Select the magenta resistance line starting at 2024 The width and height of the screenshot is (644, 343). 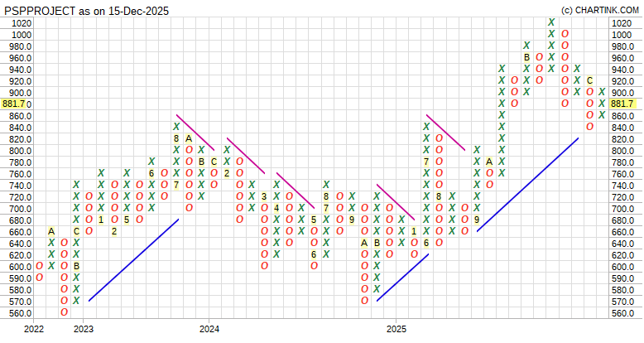click(246, 155)
